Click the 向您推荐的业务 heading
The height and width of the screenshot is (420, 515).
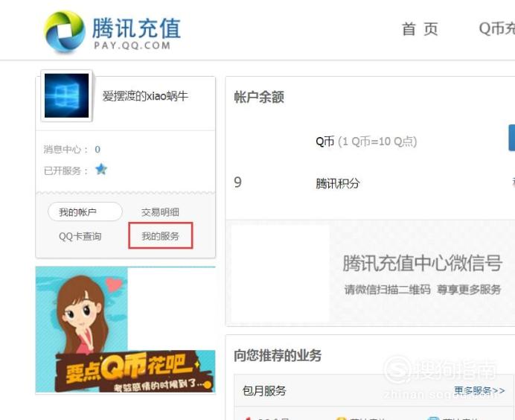point(278,355)
